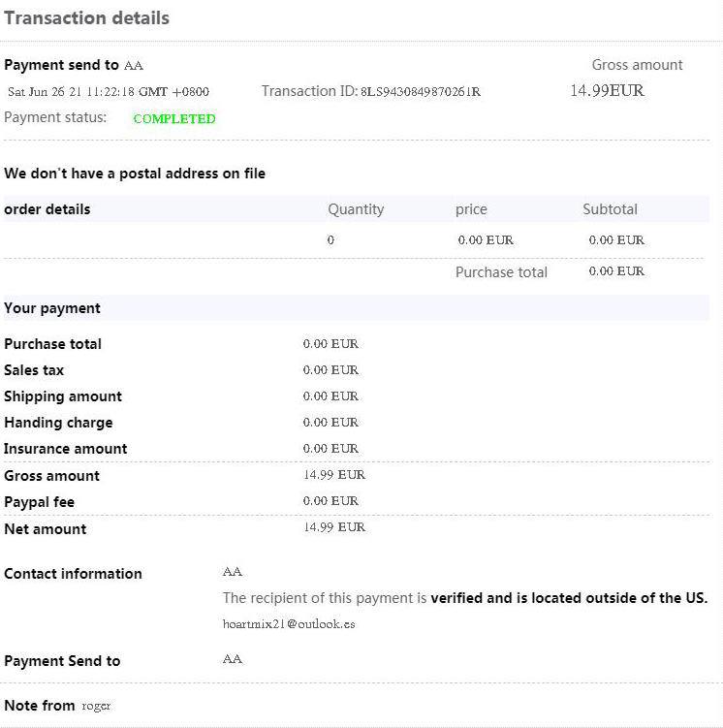Click the Transaction details heading
723x728 pixels.
pos(86,18)
